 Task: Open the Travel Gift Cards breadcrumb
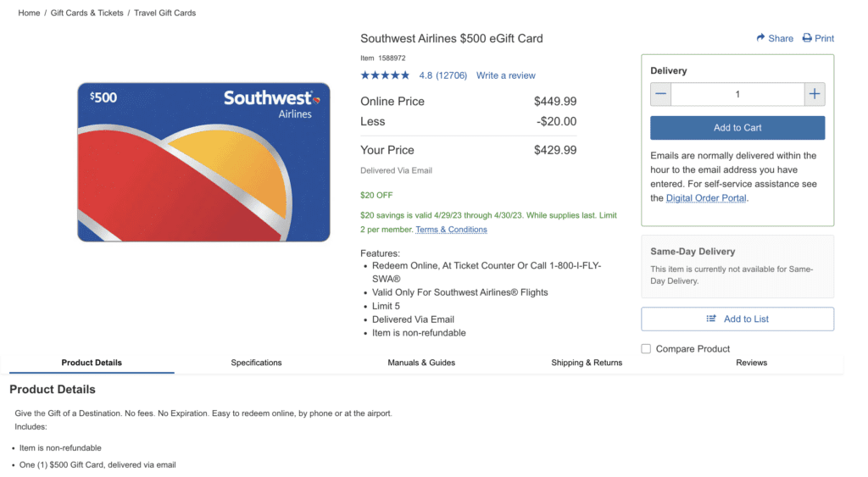tap(165, 14)
